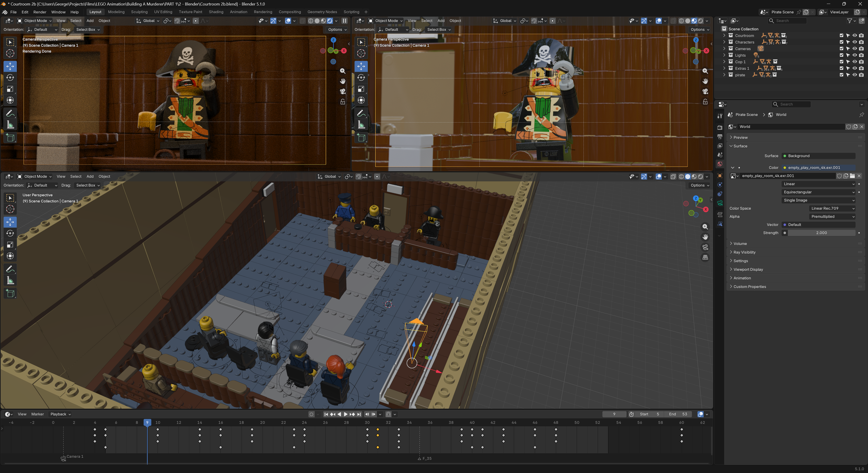Open the Premultiplied alpha dropdown

[832, 217]
